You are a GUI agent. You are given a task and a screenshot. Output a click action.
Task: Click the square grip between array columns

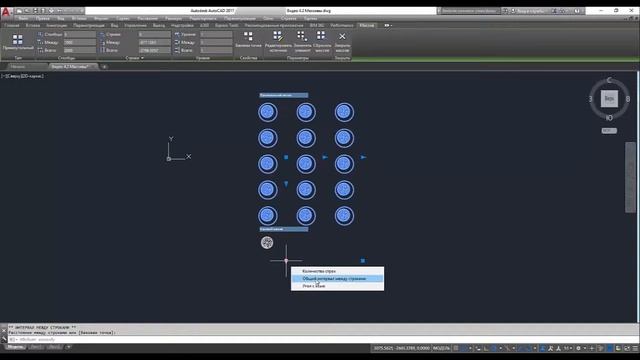point(286,157)
